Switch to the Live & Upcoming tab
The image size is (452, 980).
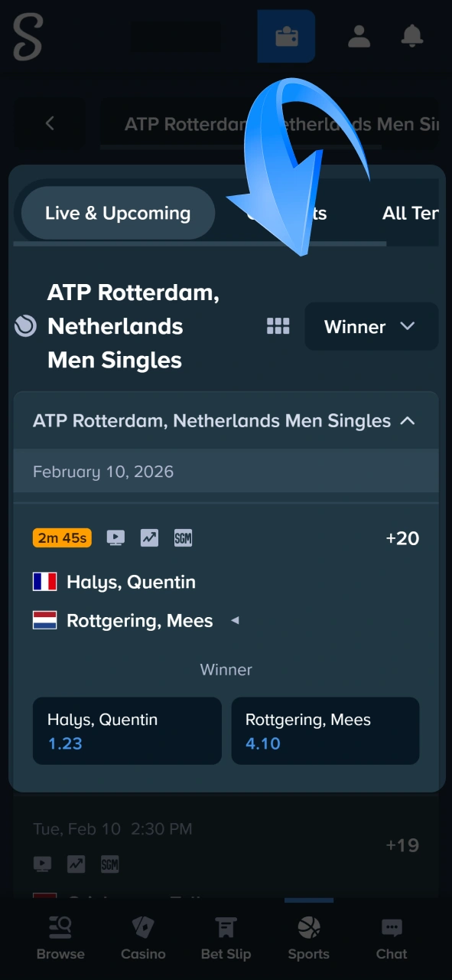118,213
